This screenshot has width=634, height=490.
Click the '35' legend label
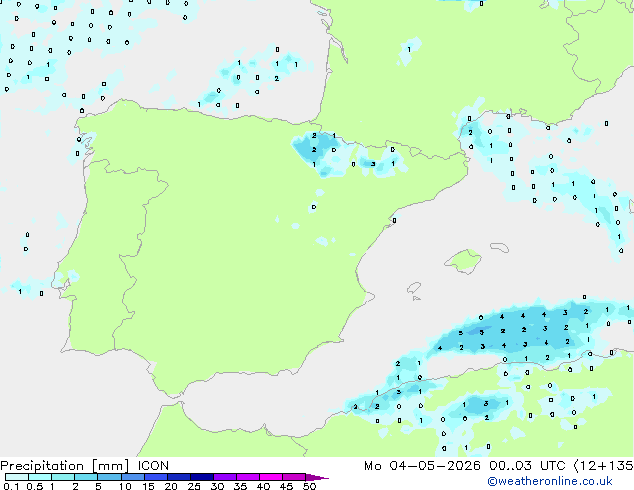point(240,486)
